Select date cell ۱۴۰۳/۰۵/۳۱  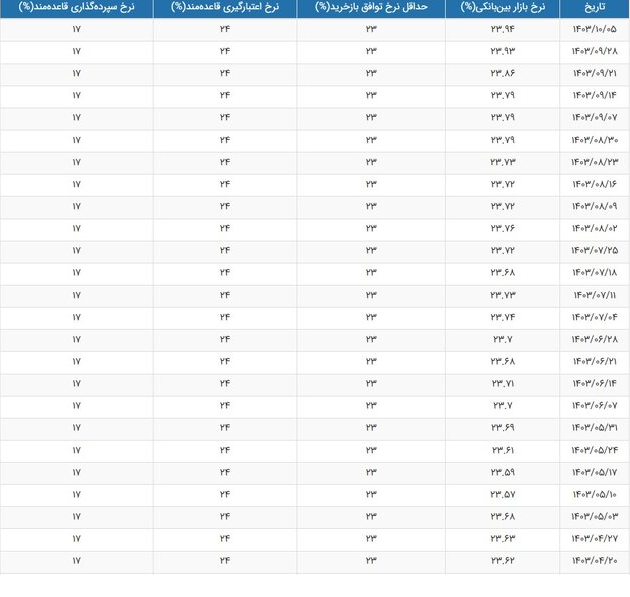tap(594, 427)
